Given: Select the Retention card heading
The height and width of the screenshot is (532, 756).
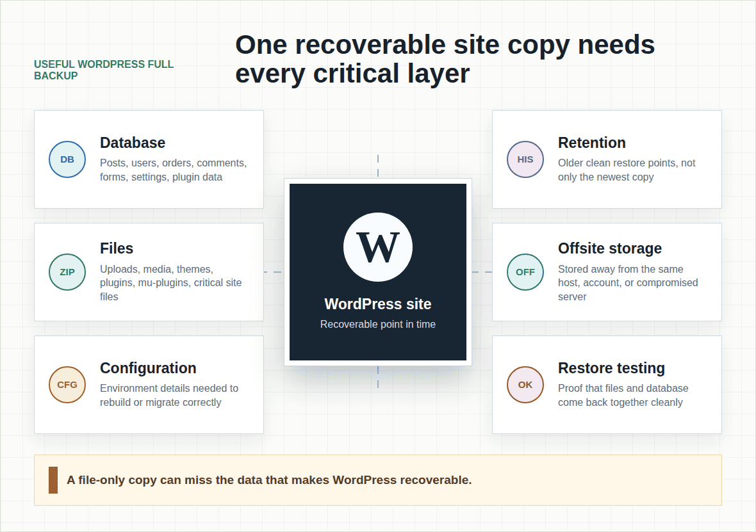Looking at the screenshot, I should [591, 143].
